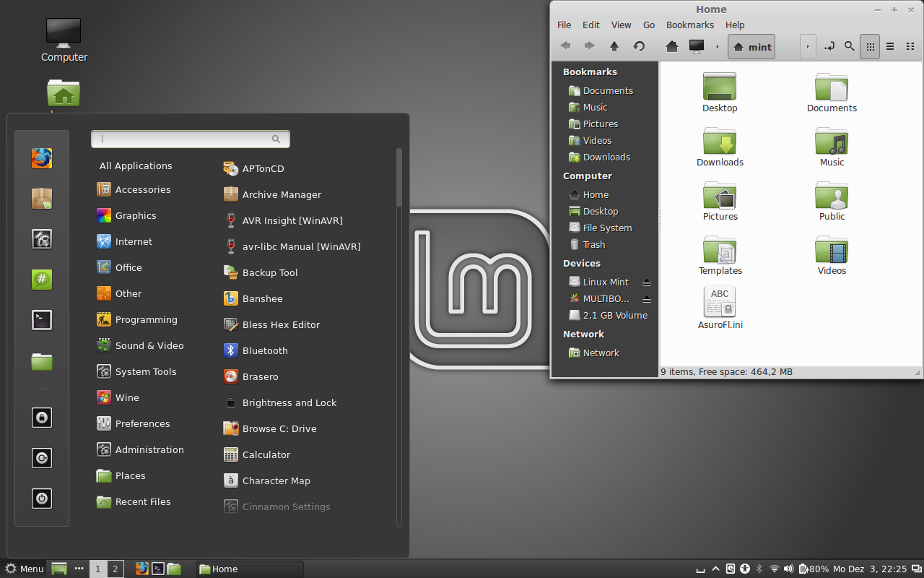
Task: Open Terminal from menu favorites
Action: 42,320
